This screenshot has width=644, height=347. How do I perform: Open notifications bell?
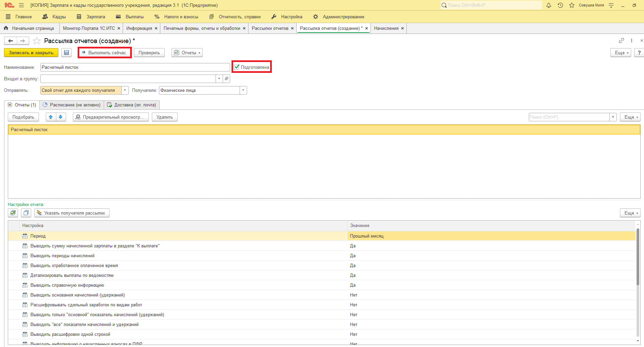[549, 5]
